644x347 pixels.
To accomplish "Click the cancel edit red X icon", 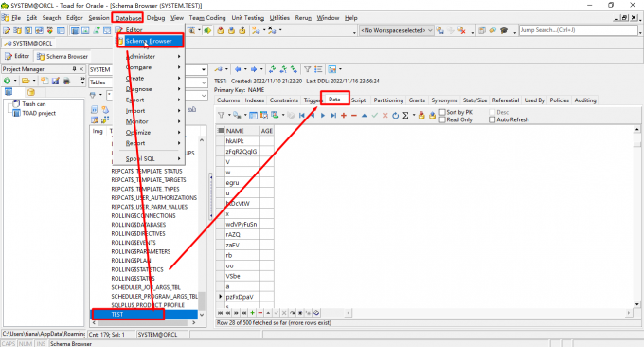I will pyautogui.click(x=385, y=116).
